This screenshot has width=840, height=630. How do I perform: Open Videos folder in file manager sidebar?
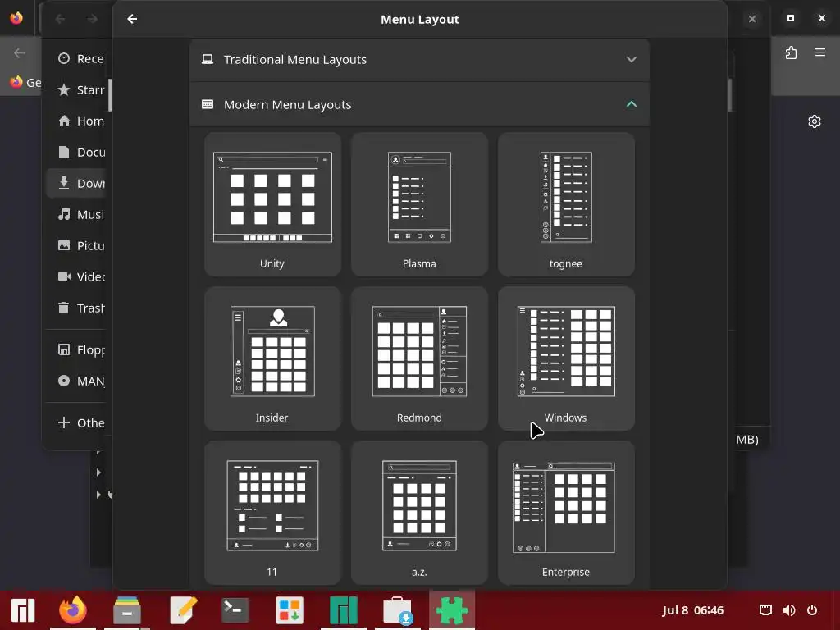pyautogui.click(x=80, y=276)
